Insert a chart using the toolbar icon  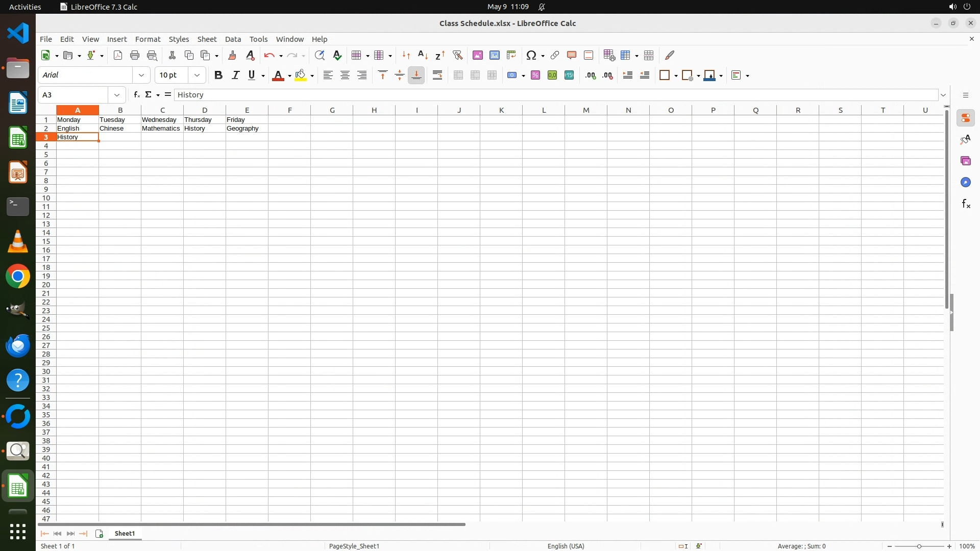point(494,55)
